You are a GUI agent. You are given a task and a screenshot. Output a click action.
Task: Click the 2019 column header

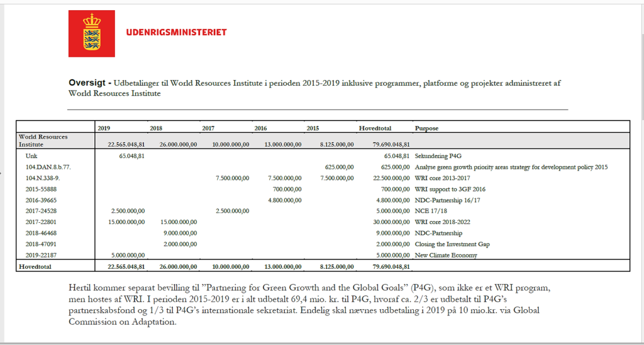click(x=103, y=128)
